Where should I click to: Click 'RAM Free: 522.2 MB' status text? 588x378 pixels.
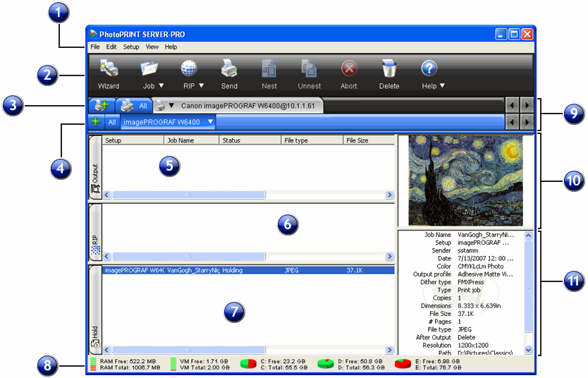point(128,361)
